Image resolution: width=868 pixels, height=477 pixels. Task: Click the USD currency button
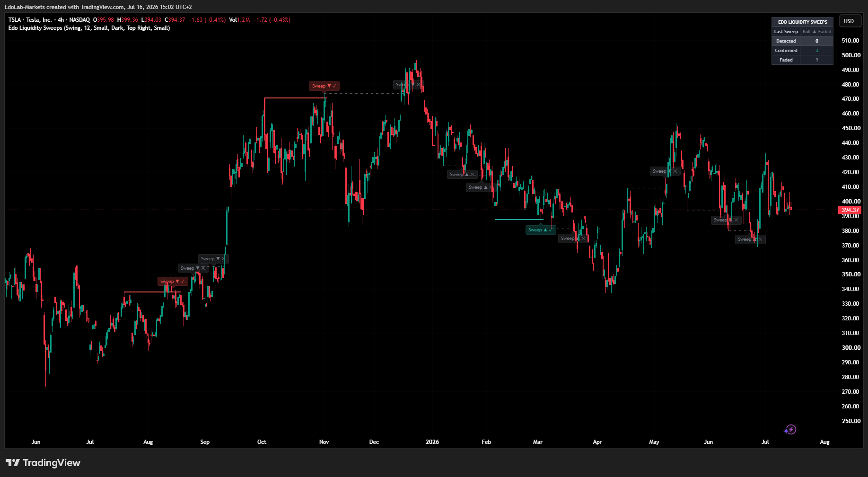click(x=849, y=21)
